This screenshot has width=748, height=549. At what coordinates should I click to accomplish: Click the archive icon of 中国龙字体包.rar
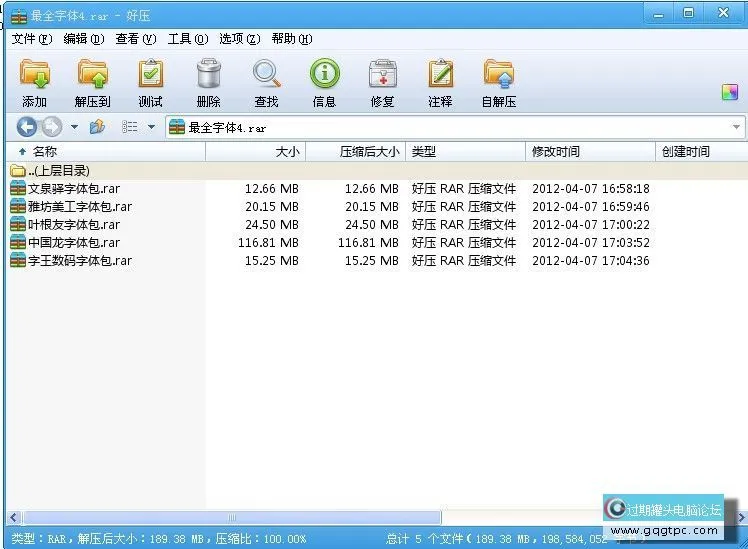click(18, 242)
